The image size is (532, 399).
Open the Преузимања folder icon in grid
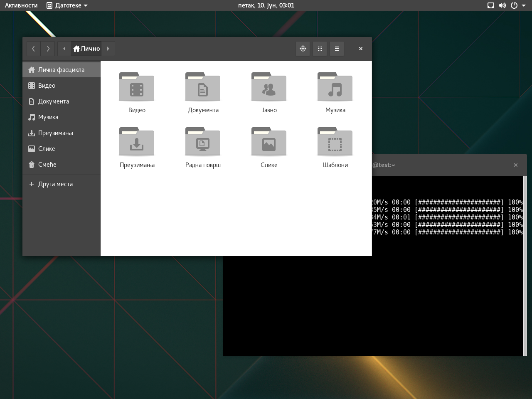137,142
